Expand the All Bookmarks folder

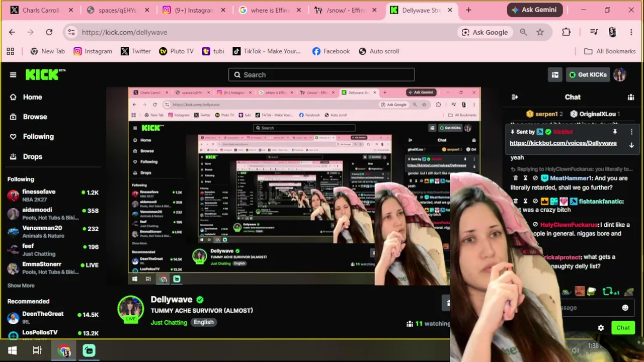click(609, 51)
